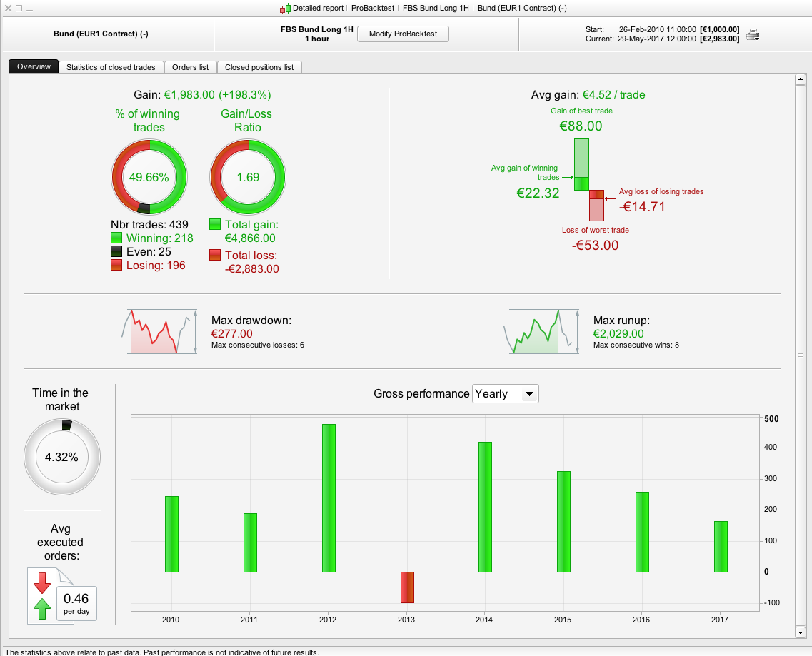812x656 pixels.
Task: Click the Gross performance label
Action: [x=421, y=394]
